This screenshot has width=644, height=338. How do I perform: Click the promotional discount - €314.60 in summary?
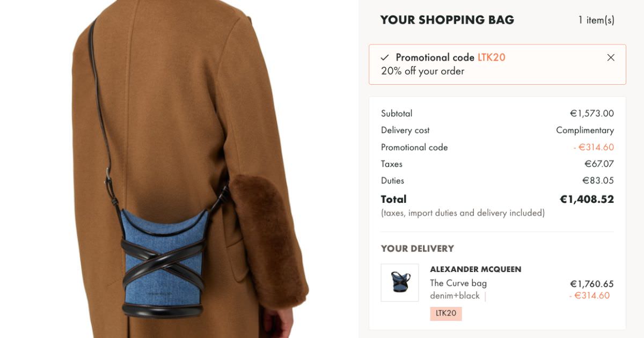594,147
